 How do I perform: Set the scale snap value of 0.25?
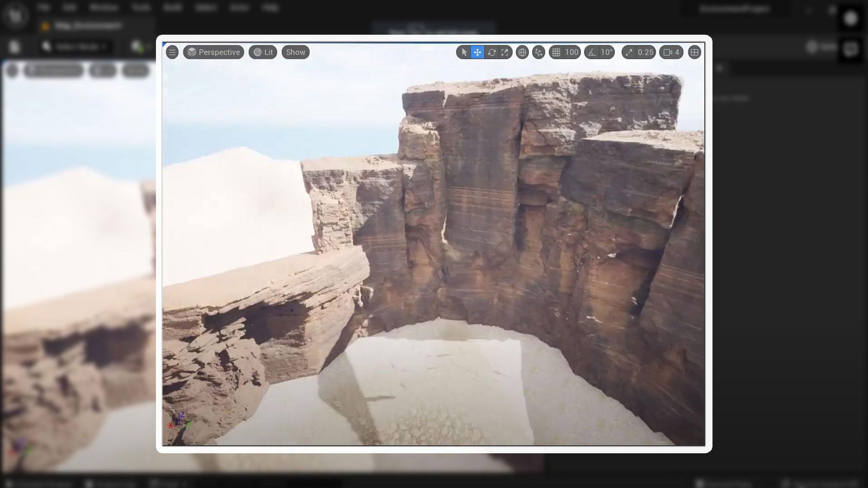pyautogui.click(x=645, y=52)
